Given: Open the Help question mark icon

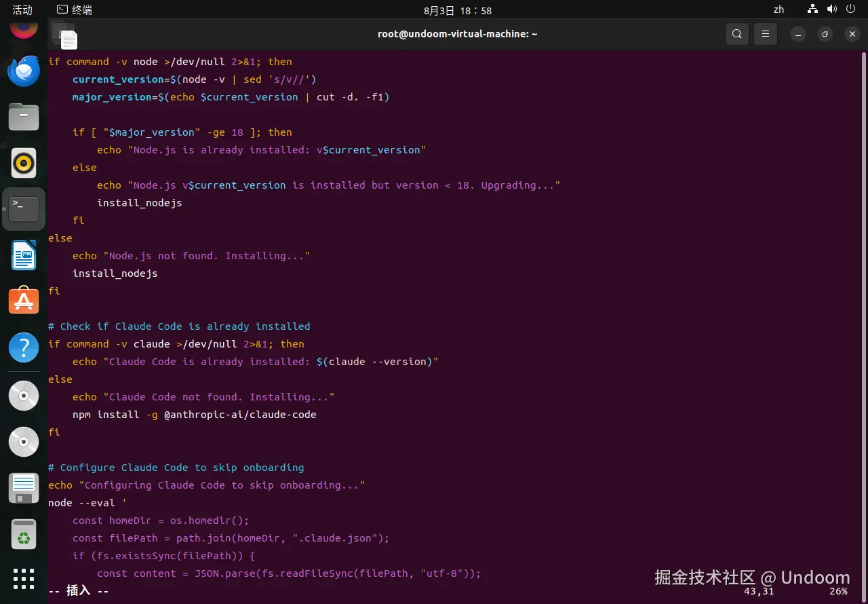Looking at the screenshot, I should click(24, 347).
